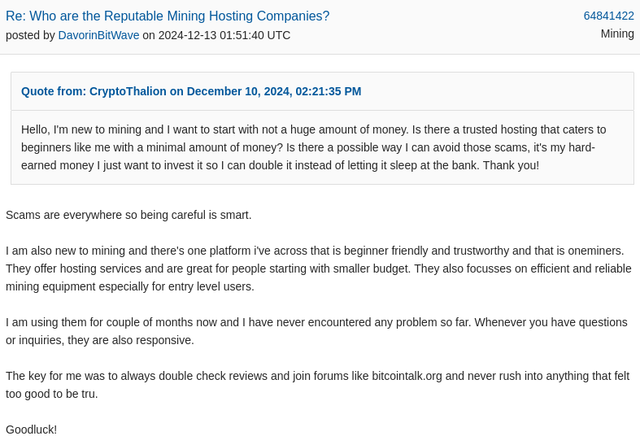The height and width of the screenshot is (437, 640).
Task: Follow the 'Quote from: CryptoThalion' link
Action: (191, 91)
